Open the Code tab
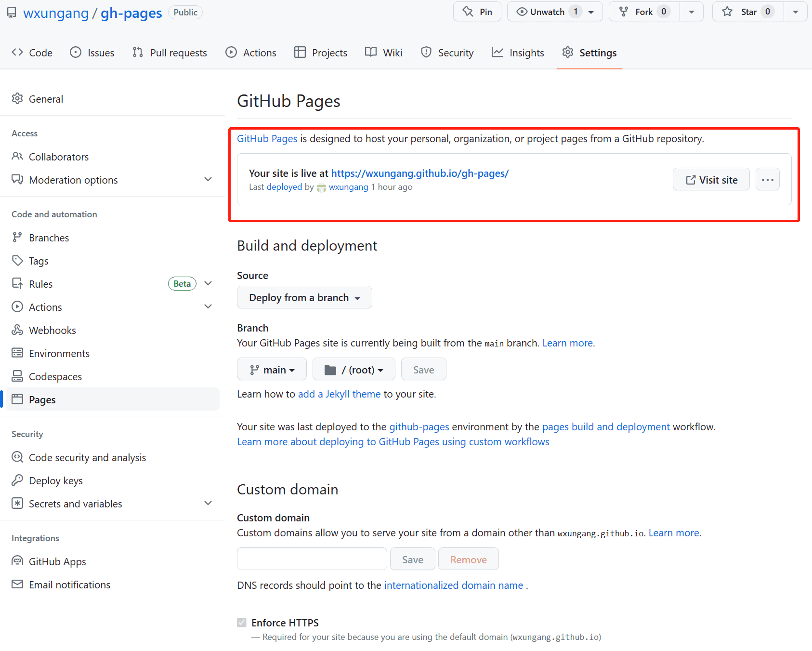Image resolution: width=812 pixels, height=651 pixels. (x=32, y=53)
